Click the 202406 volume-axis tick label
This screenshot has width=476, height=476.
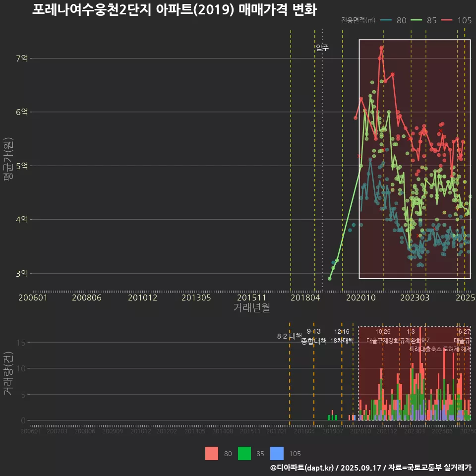coord(442,431)
